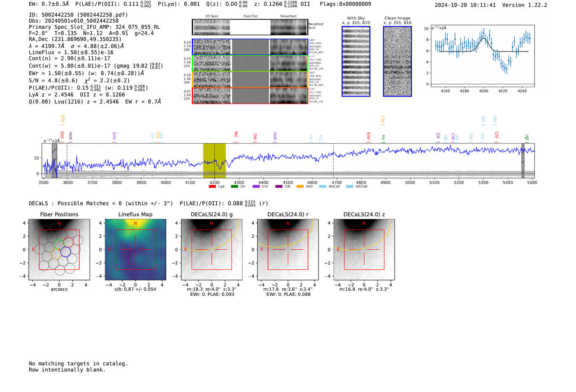Click the Weighted Sum 2D spectrum strip
Image resolution: width=576 pixels, height=392 pixels.
click(250, 27)
